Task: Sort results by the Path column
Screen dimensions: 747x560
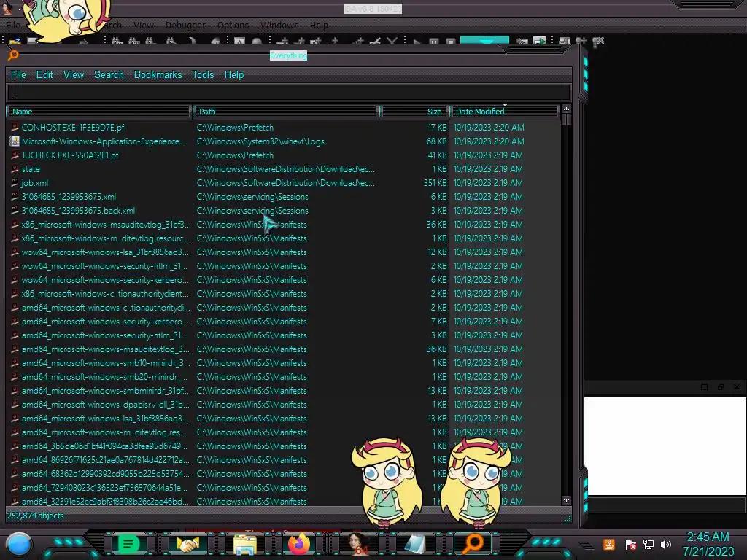Action: point(285,112)
